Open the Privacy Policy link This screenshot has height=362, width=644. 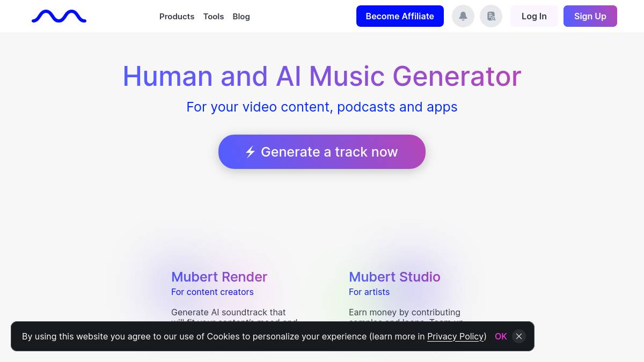456,336
